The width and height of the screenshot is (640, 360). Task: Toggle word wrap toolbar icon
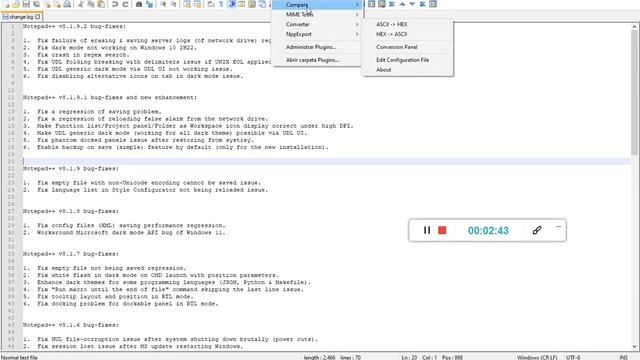pos(211,4)
